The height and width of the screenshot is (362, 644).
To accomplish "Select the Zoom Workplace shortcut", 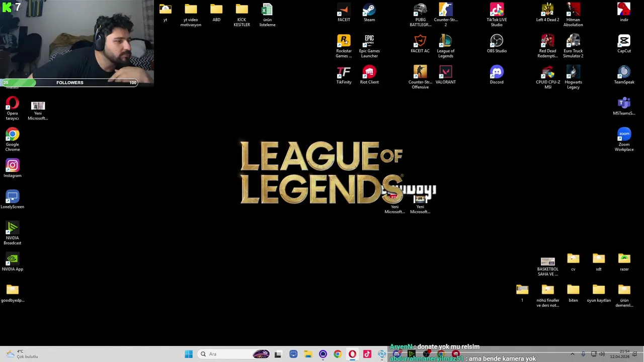I will (x=624, y=140).
